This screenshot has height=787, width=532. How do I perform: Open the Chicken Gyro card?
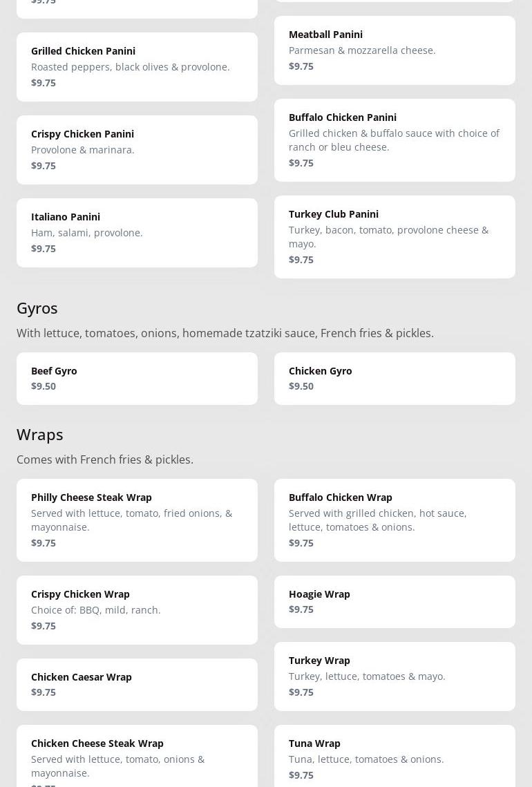point(395,378)
